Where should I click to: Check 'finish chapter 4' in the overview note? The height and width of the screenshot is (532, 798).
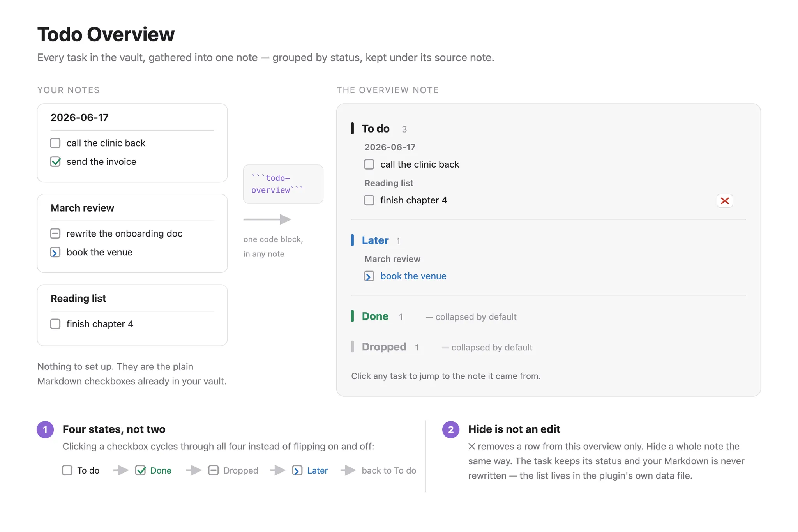click(369, 200)
